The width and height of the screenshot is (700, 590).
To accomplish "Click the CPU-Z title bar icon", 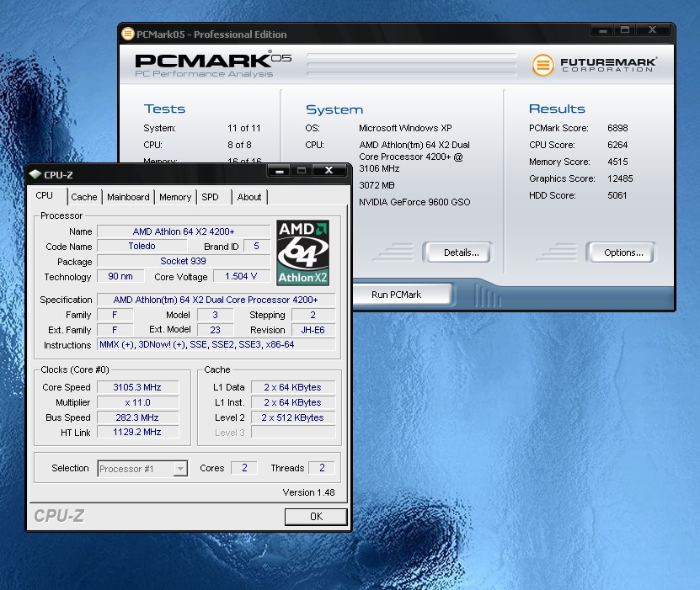I will point(35,174).
